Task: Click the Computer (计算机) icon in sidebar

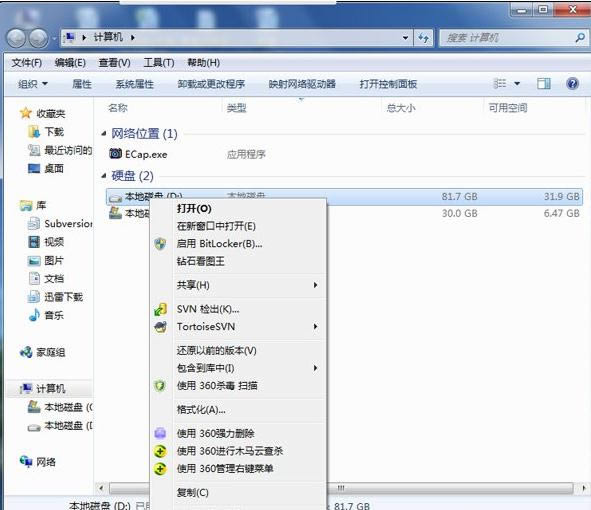Action: pos(26,388)
